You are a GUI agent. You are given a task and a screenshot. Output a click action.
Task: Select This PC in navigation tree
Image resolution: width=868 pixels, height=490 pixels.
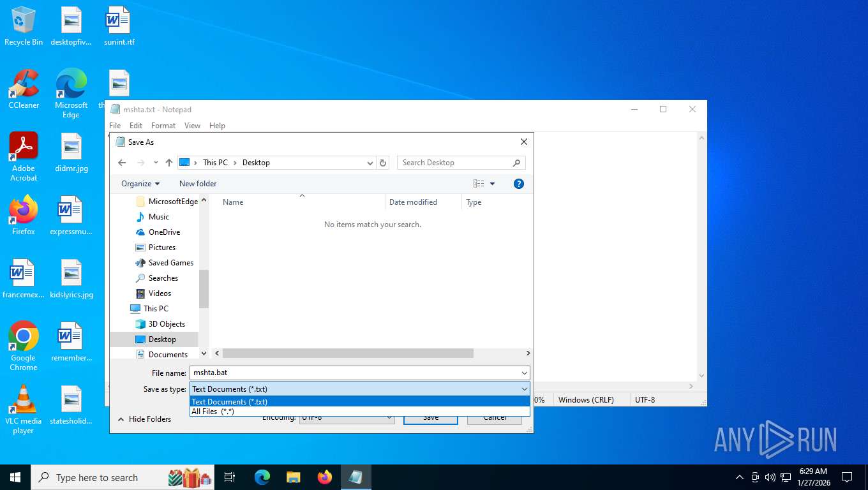click(149, 309)
